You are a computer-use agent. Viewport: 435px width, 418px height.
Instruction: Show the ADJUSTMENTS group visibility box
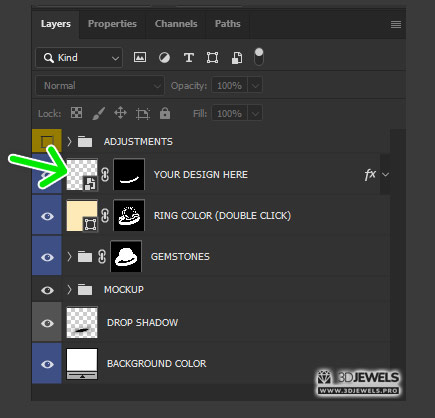click(47, 141)
